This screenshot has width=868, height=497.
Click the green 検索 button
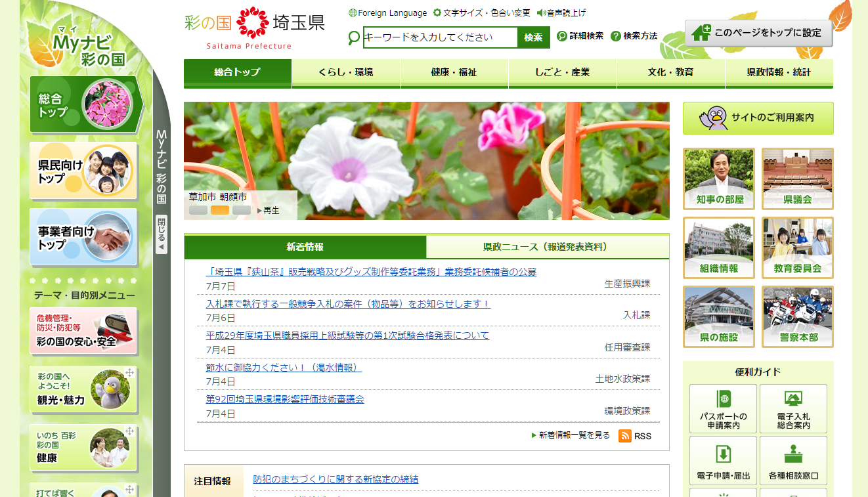[534, 37]
